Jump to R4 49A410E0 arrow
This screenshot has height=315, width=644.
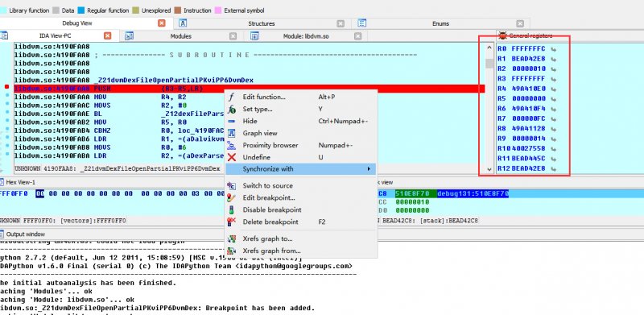[x=553, y=89]
